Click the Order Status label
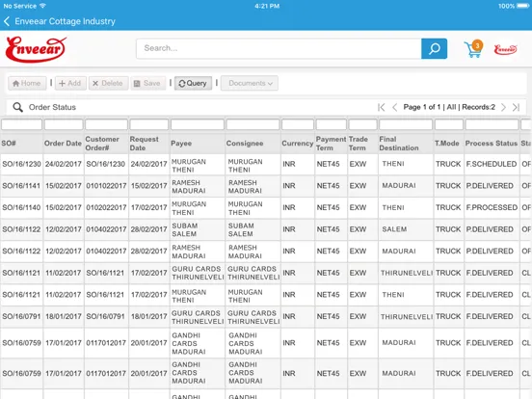Image resolution: width=532 pixels, height=399 pixels. [52, 107]
